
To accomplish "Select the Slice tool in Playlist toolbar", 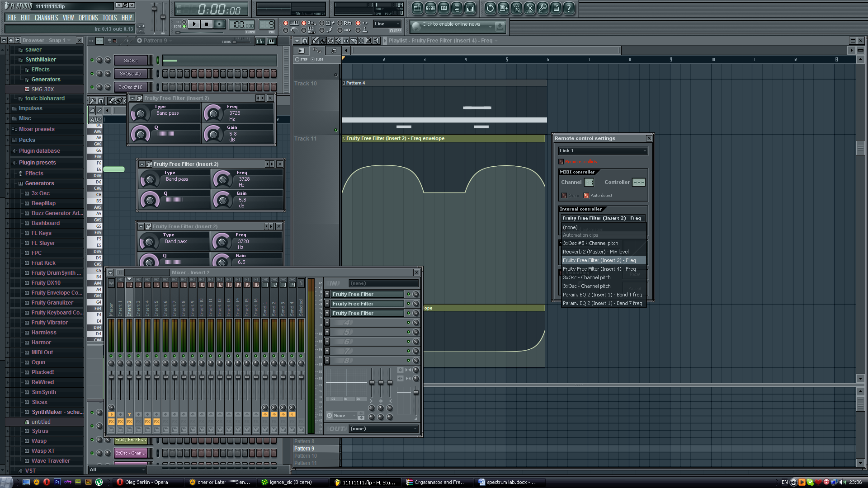I will pos(354,41).
